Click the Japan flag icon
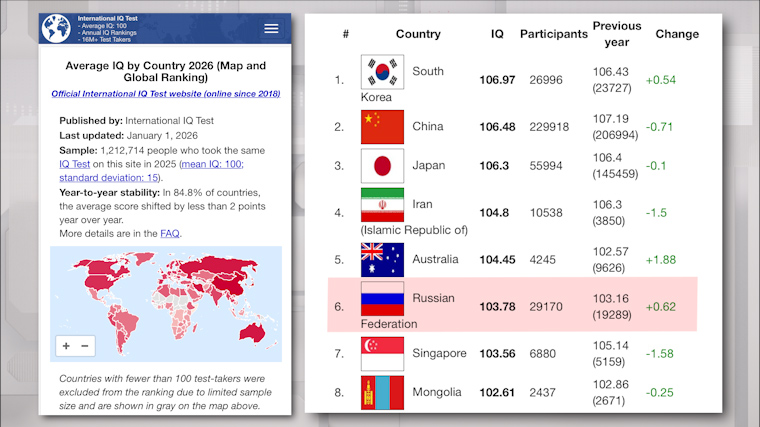Image resolution: width=760 pixels, height=427 pixels. (x=381, y=166)
